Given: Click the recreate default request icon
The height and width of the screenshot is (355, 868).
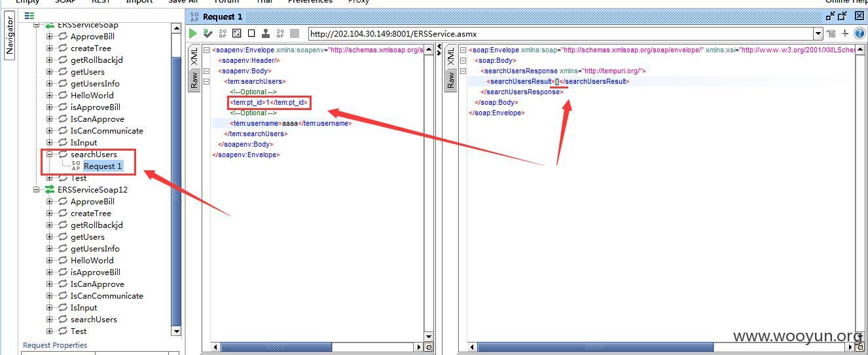Looking at the screenshot, I should click(237, 33).
